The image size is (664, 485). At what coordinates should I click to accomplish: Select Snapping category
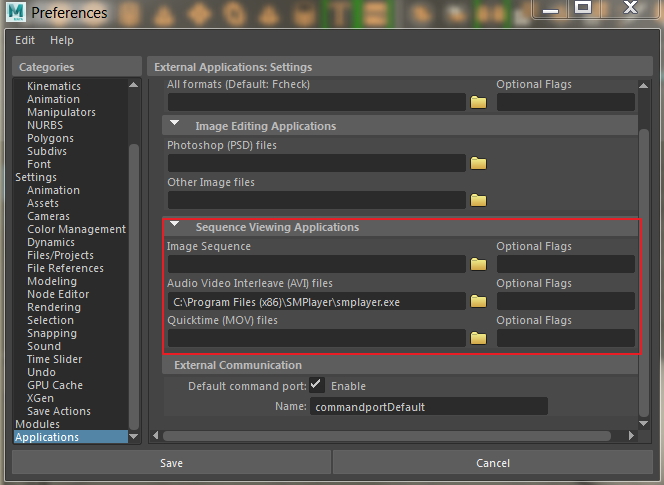(x=52, y=333)
